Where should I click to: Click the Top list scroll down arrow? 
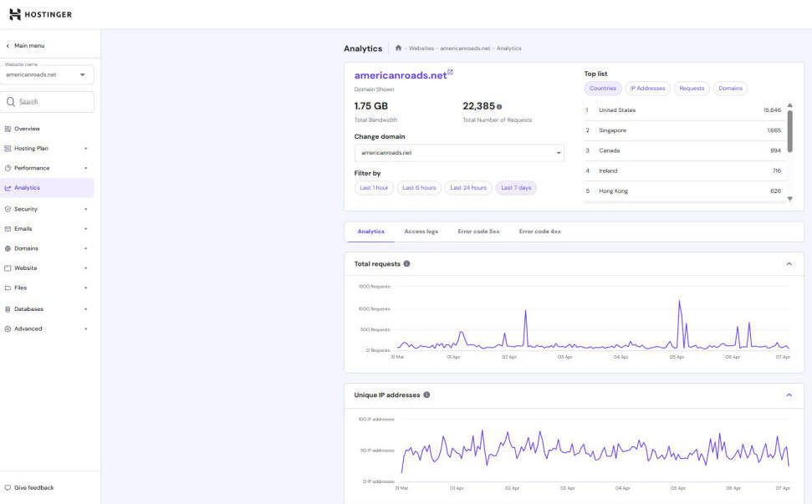point(789,199)
